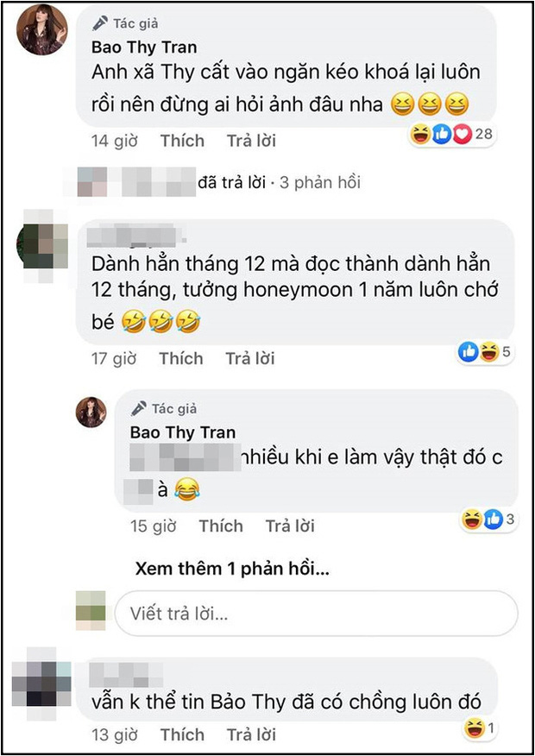Like the 17 giờ comment via Thích
This screenshot has height=756, width=535.
click(x=181, y=359)
